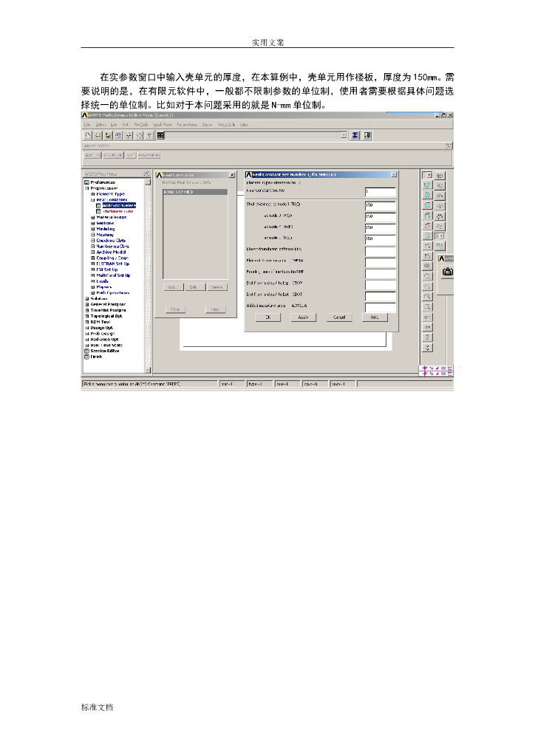Click the New Analysis toolbar icon
Screen dimensions: 535x756
[88, 136]
